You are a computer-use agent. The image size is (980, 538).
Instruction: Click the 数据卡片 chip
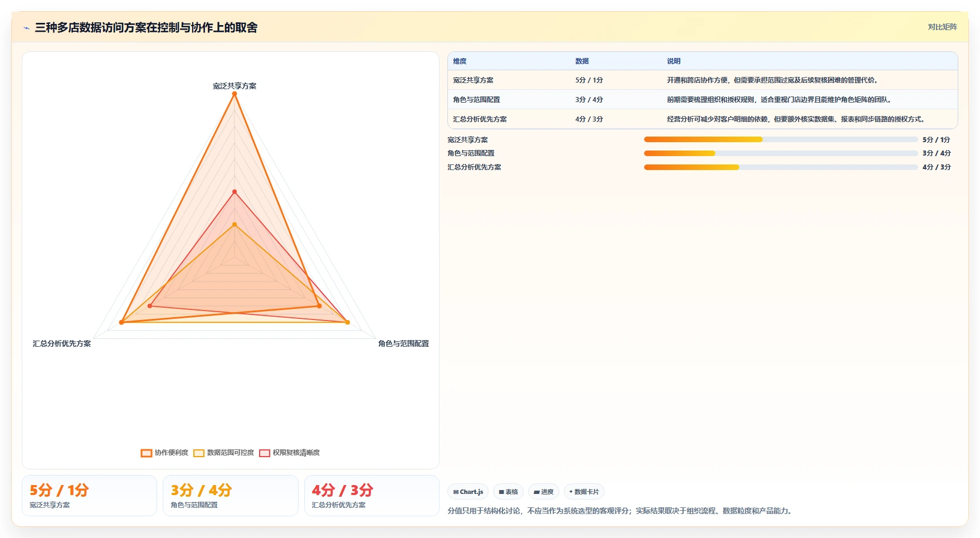click(x=584, y=492)
